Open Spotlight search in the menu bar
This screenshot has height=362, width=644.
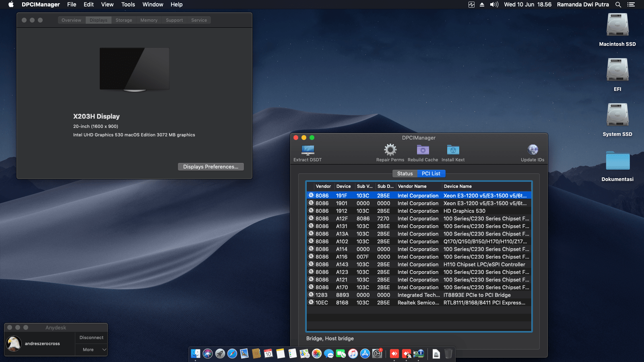tap(618, 4)
